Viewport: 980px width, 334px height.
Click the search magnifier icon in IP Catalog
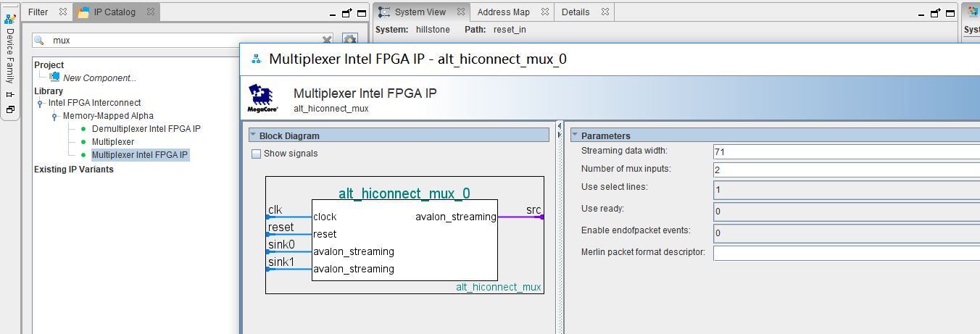pos(39,41)
